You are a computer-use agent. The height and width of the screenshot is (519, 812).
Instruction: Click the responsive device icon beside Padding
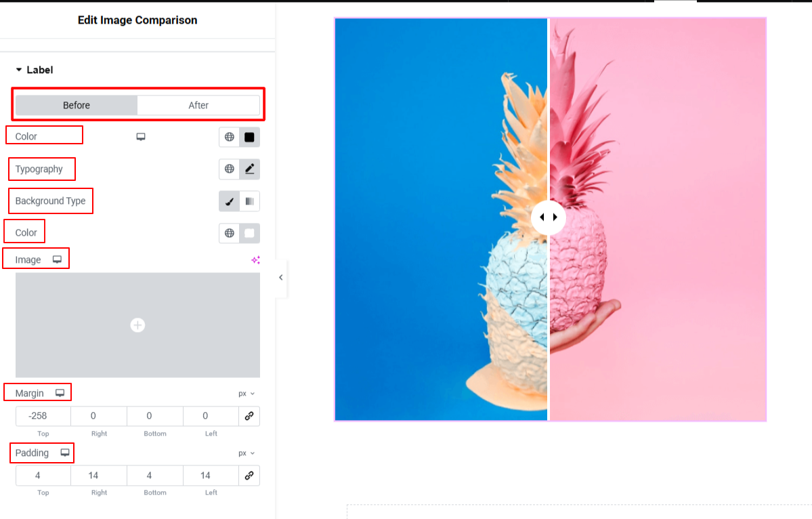click(x=65, y=453)
